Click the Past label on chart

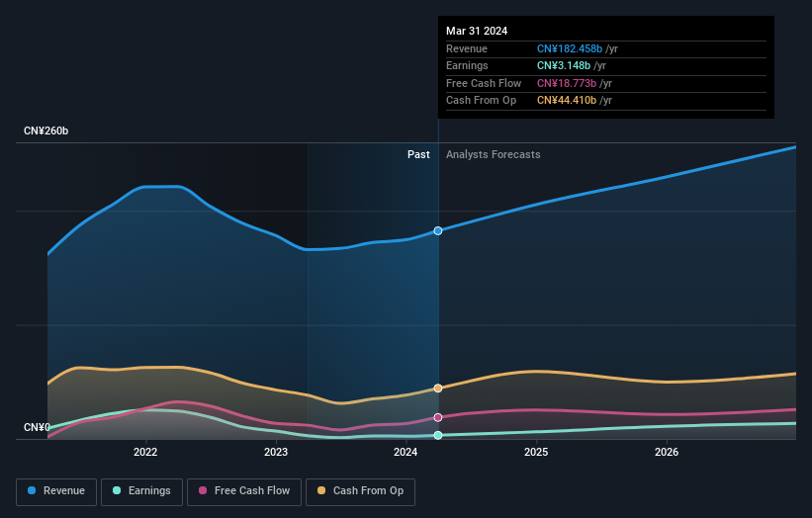click(x=418, y=155)
